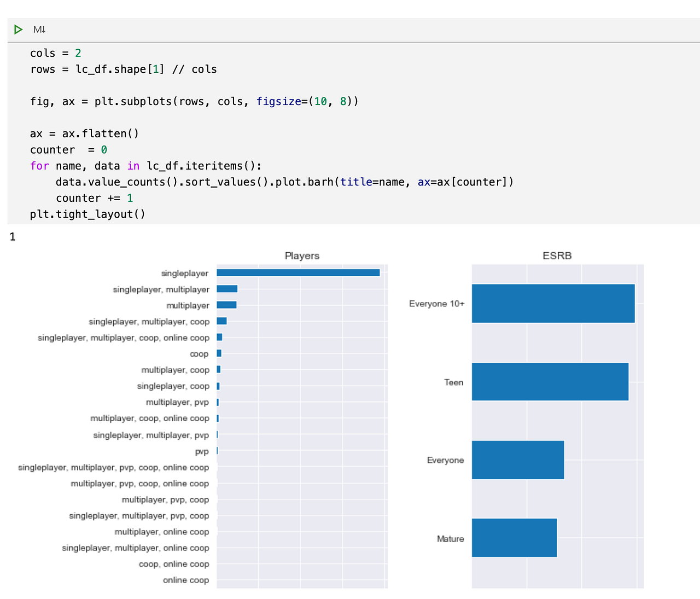
Task: Click the Players chart title
Action: tap(301, 255)
